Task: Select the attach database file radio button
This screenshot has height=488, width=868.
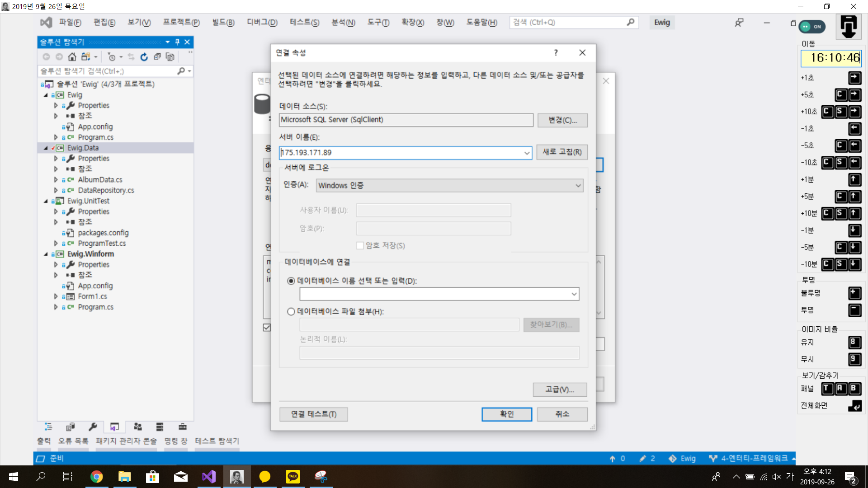Action: [x=291, y=312]
